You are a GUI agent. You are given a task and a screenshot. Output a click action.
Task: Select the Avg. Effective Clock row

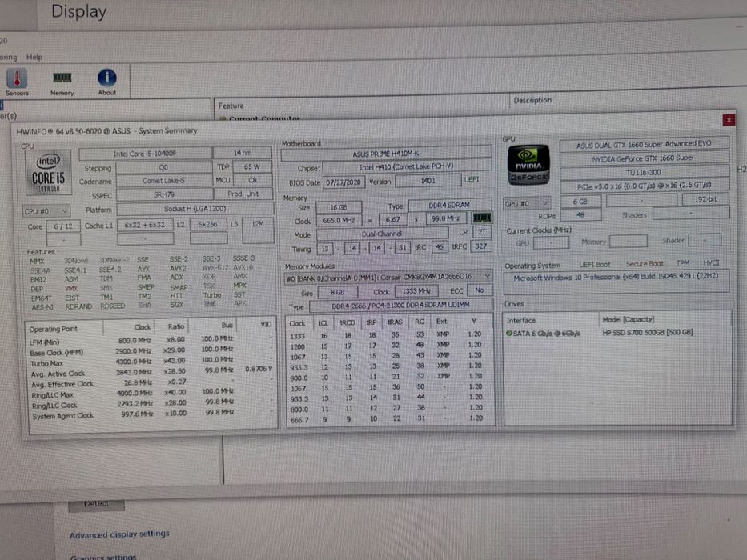pyautogui.click(x=151, y=383)
